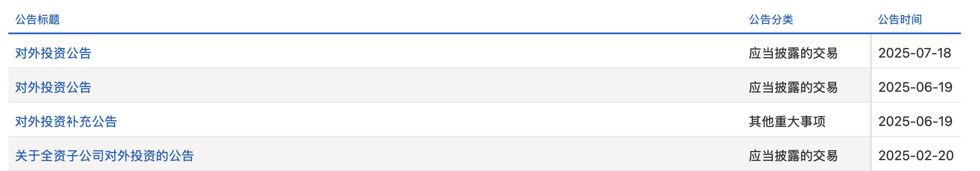Click the date cell of 对外投资补充公告
This screenshot has height=171, width=980.
(915, 121)
